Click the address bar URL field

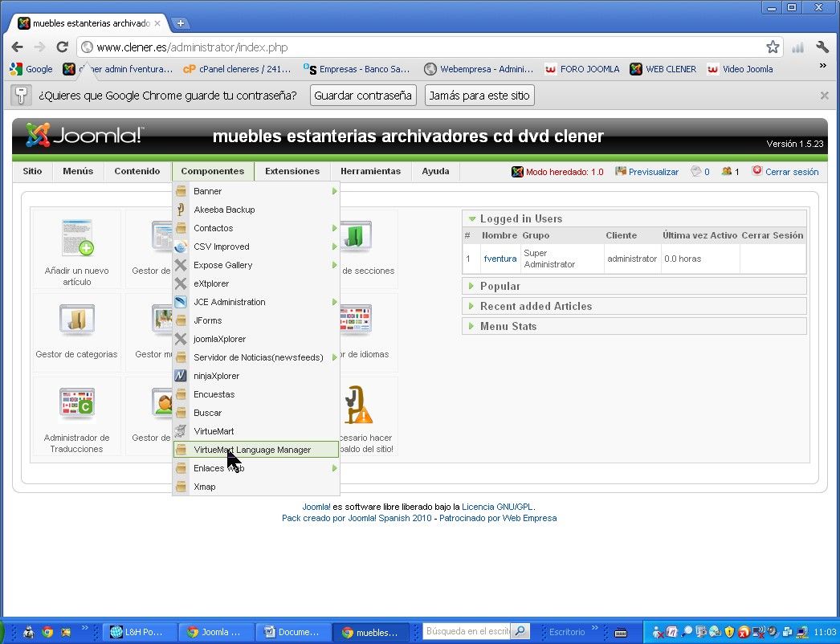(429, 47)
